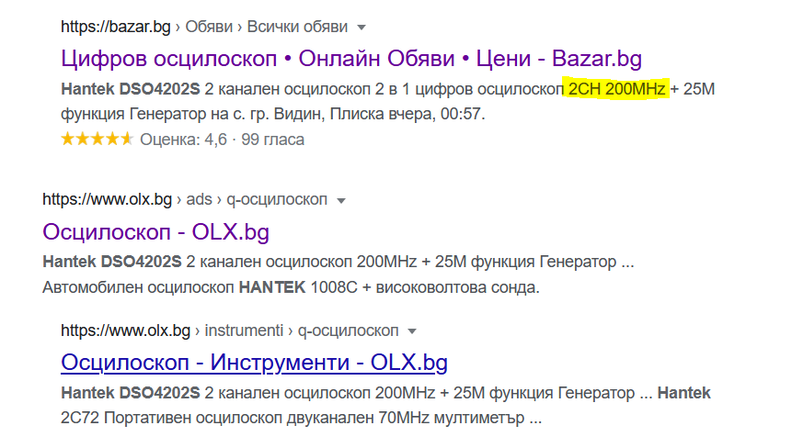792x448 pixels.
Task: Expand arrow after olx.bg instrumenti breadcrumb
Action: click(411, 330)
